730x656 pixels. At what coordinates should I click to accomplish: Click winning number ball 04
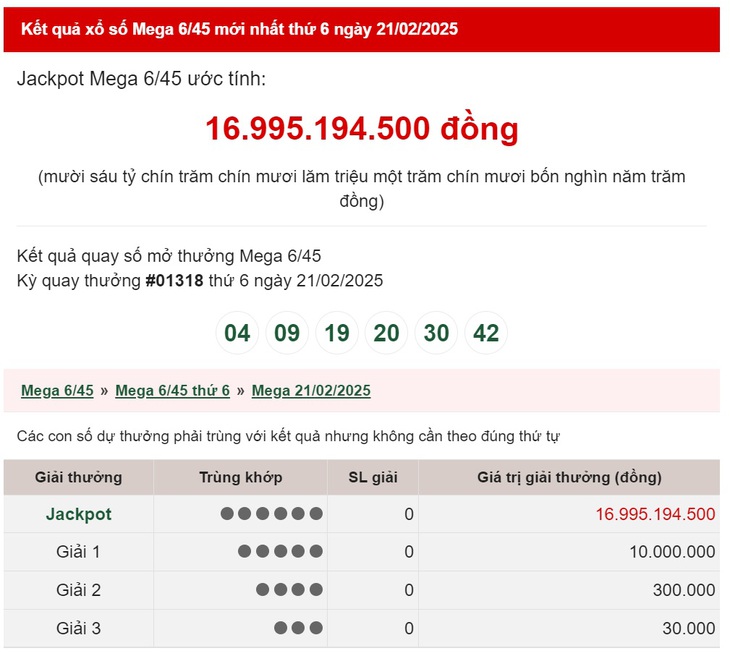(237, 333)
